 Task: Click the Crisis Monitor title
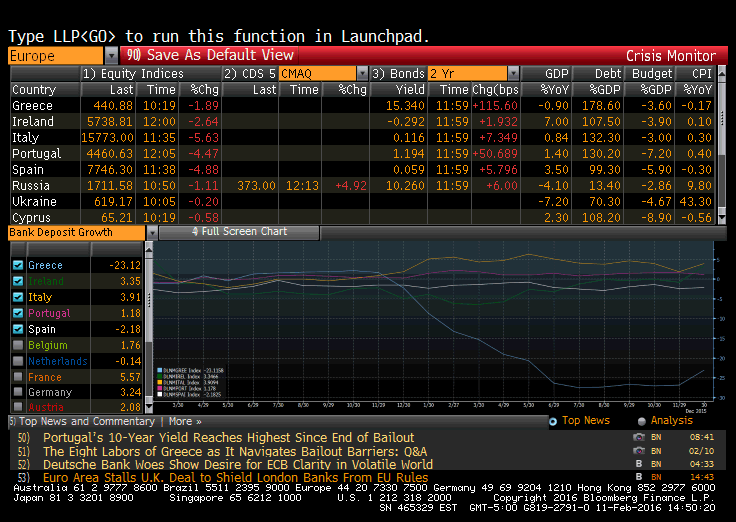tap(671, 56)
